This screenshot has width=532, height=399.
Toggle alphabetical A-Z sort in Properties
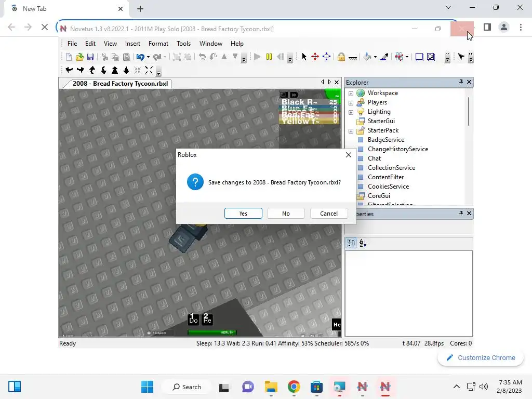pyautogui.click(x=363, y=243)
